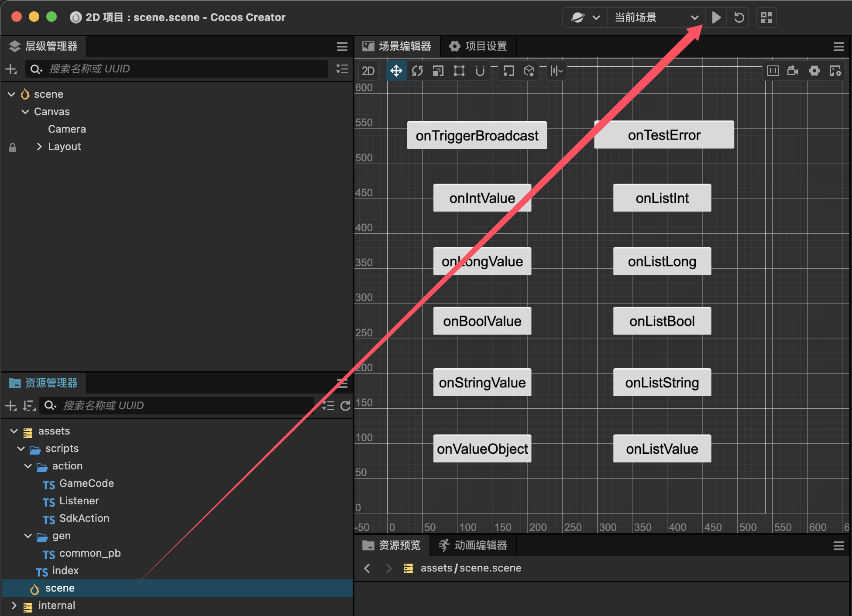Collapse the gen folder

pyautogui.click(x=28, y=536)
